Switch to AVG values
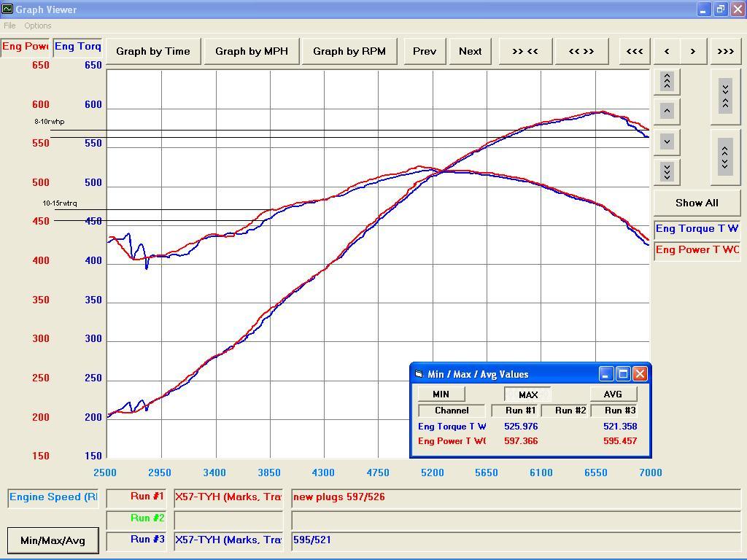The width and height of the screenshot is (747, 560). pos(613,394)
